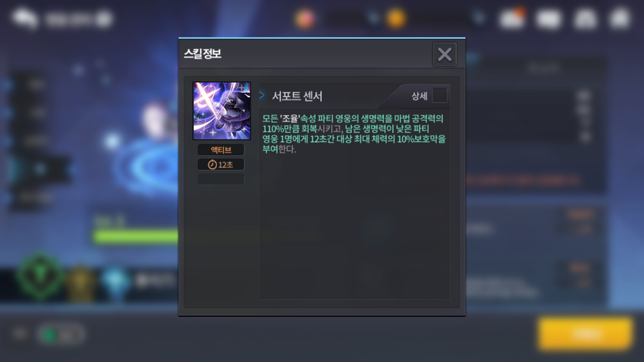Open the chat bubble icon at top left
Viewport: 644px width, 362px height.
click(25, 18)
